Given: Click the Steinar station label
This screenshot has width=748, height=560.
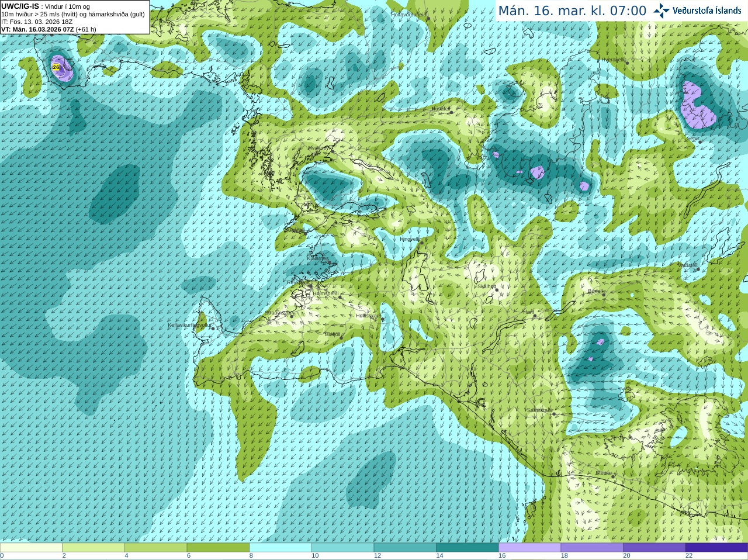Looking at the screenshot, I should (x=604, y=473).
